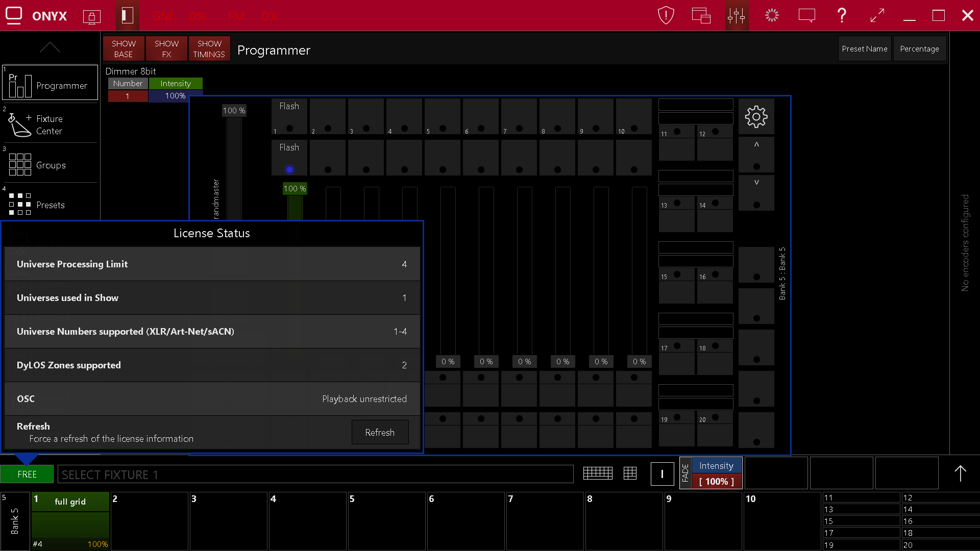Click slot 13 in bottom-right list
This screenshot has height=551, width=980.
point(861,509)
